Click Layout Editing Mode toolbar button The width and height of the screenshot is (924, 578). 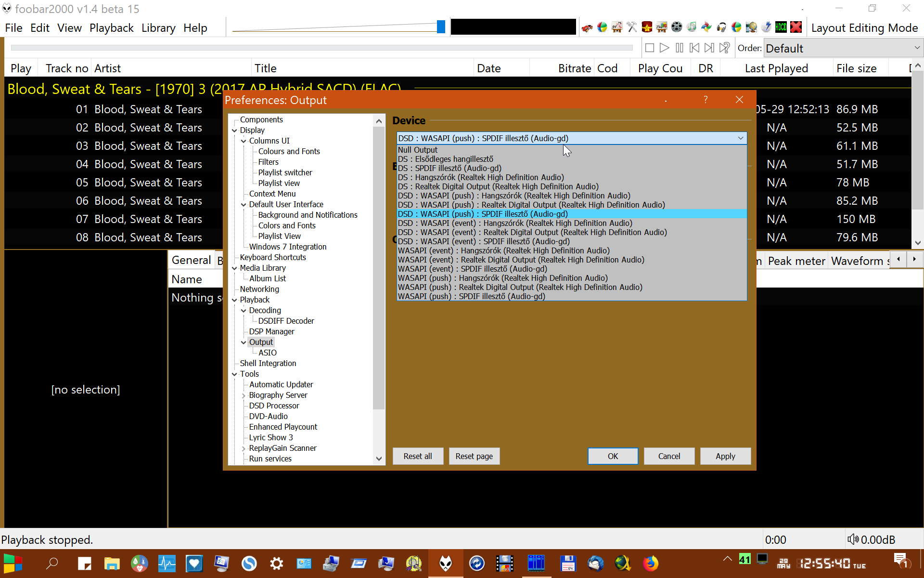point(864,28)
